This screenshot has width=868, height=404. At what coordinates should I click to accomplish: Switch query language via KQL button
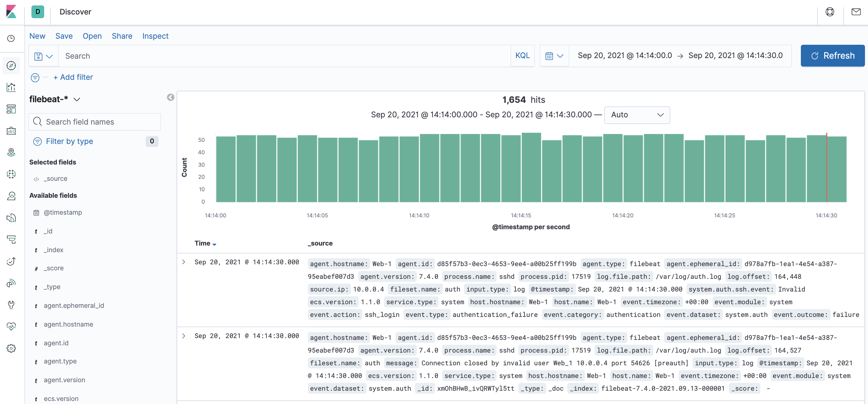[522, 56]
